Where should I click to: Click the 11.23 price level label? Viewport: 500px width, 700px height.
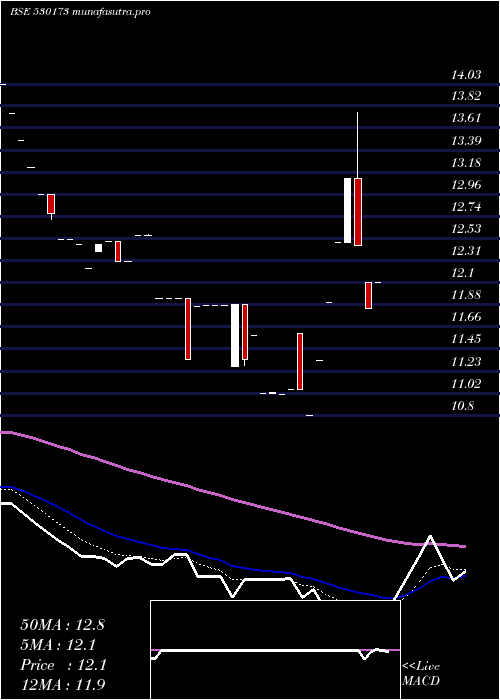(466, 362)
